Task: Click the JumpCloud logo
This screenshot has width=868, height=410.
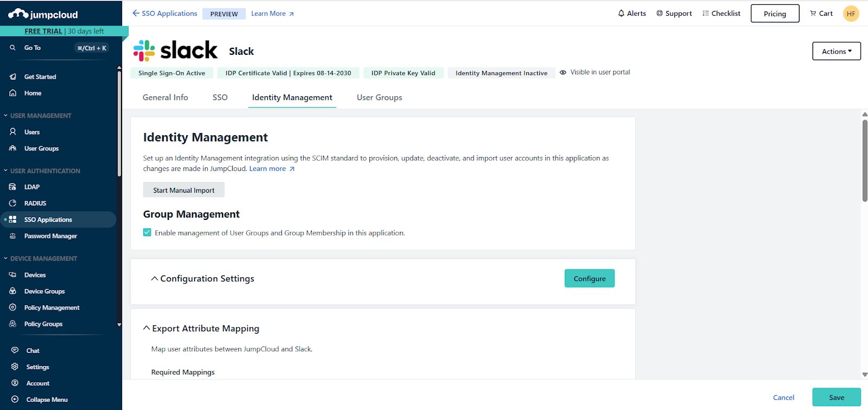Action: pos(43,14)
